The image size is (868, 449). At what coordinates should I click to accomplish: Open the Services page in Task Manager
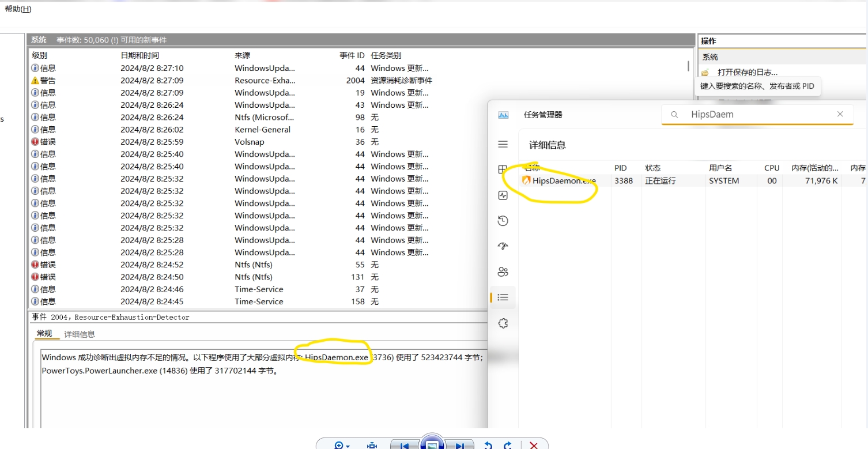point(503,323)
